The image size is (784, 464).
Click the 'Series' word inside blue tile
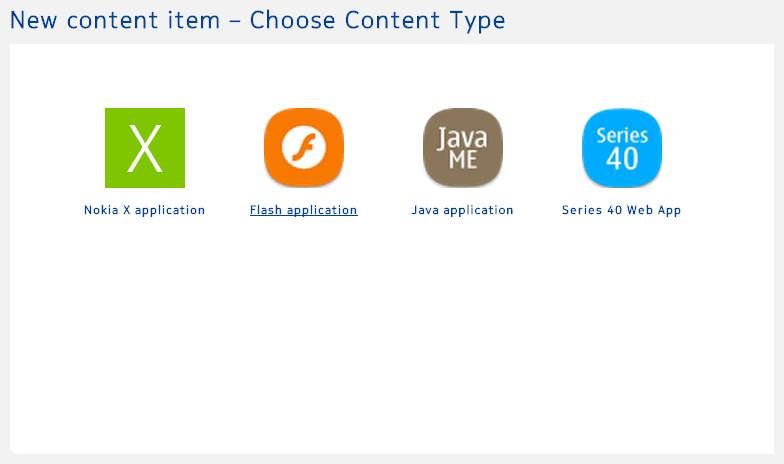click(622, 136)
